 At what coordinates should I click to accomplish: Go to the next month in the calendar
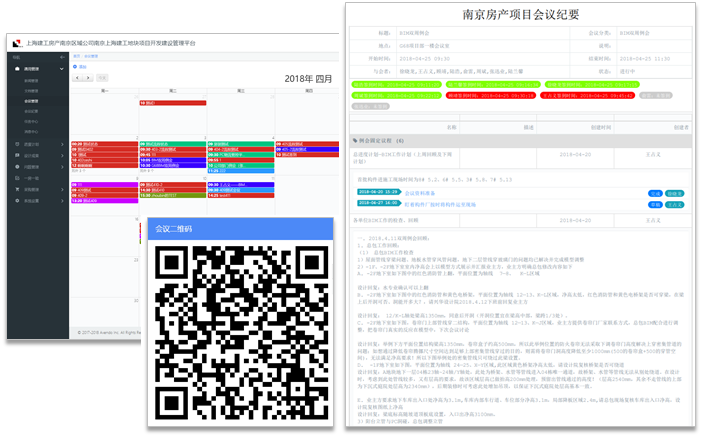pyautogui.click(x=88, y=78)
